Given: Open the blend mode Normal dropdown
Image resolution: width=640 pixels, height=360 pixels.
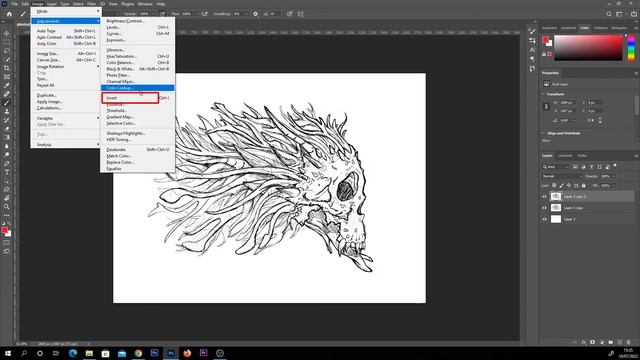Looking at the screenshot, I should click(561, 176).
